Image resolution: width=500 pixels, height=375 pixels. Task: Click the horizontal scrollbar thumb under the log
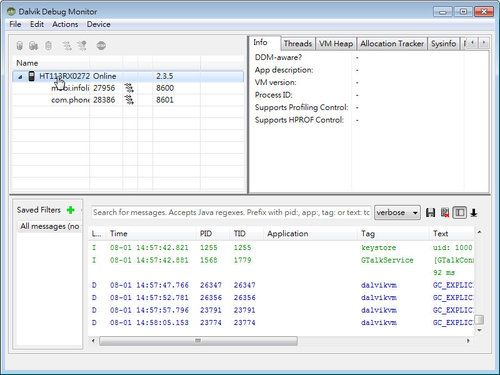coord(198,341)
